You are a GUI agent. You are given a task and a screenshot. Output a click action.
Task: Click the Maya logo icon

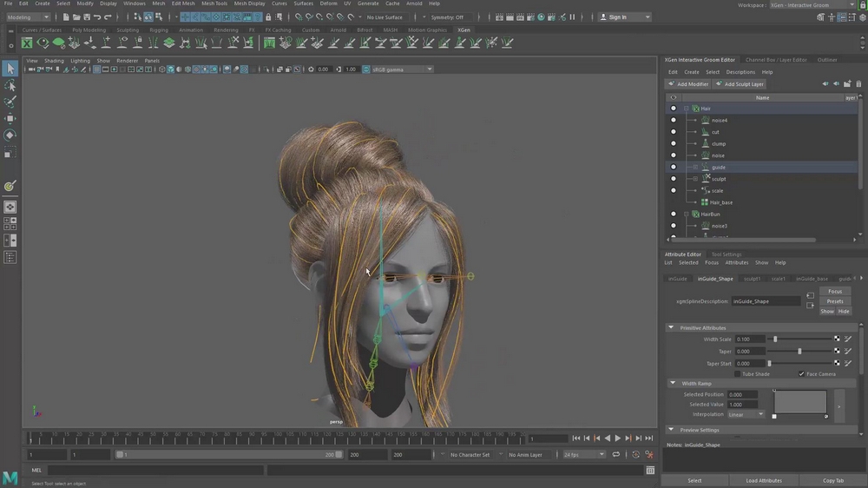pos(10,478)
